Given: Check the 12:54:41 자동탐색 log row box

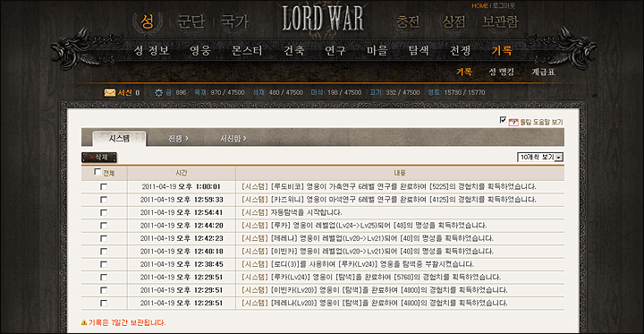Looking at the screenshot, I should [x=104, y=212].
